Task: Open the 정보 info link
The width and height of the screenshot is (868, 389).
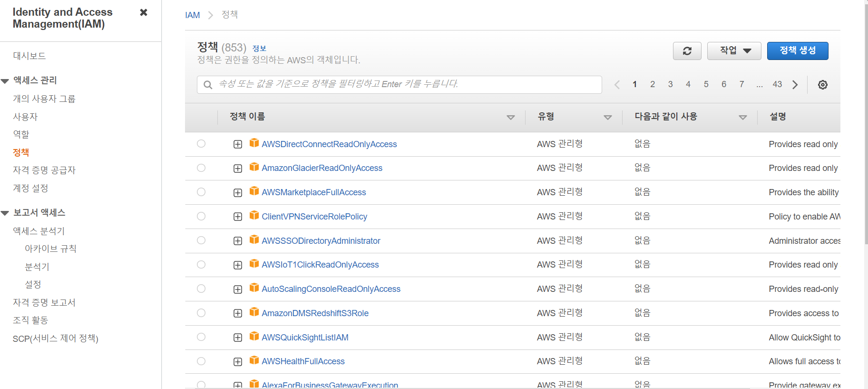Action: click(259, 49)
